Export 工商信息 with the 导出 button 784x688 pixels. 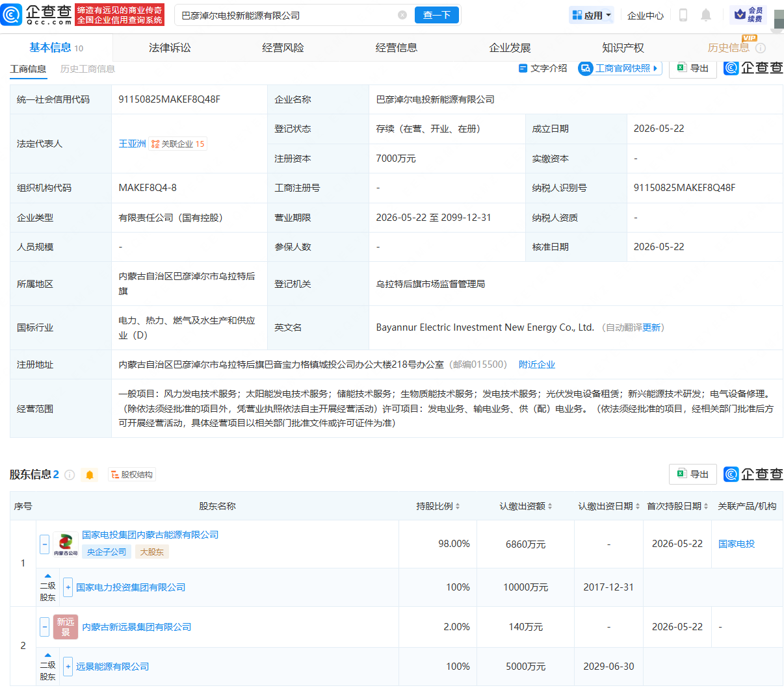(693, 68)
